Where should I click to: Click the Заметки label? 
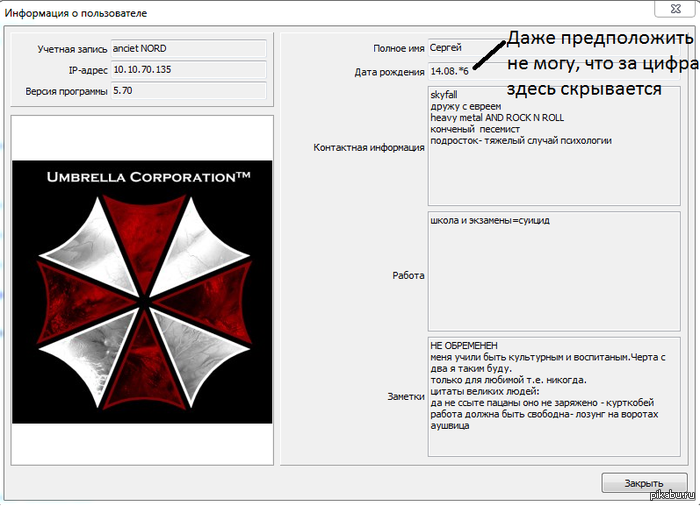[x=402, y=397]
